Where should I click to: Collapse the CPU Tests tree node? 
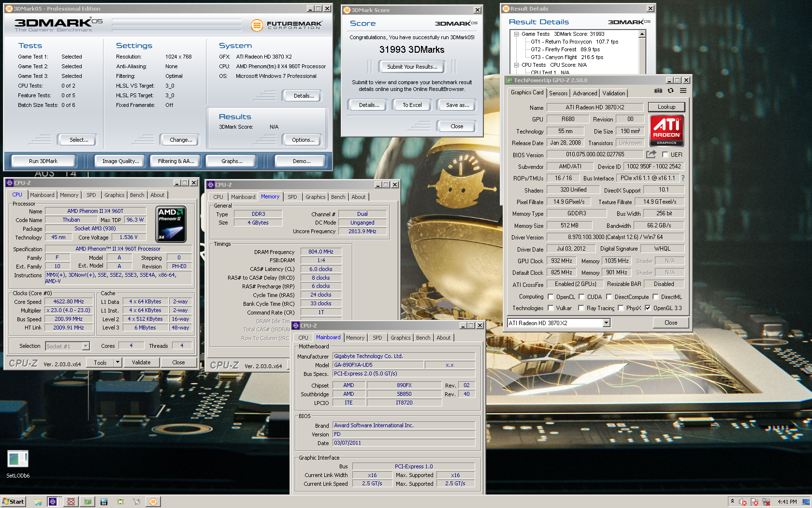point(516,65)
